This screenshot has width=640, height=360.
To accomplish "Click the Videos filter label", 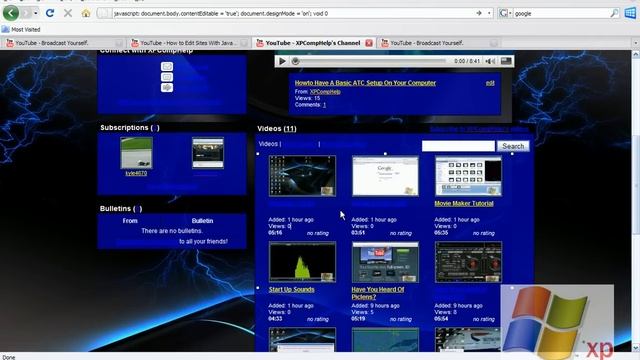I will pyautogui.click(x=268, y=144).
